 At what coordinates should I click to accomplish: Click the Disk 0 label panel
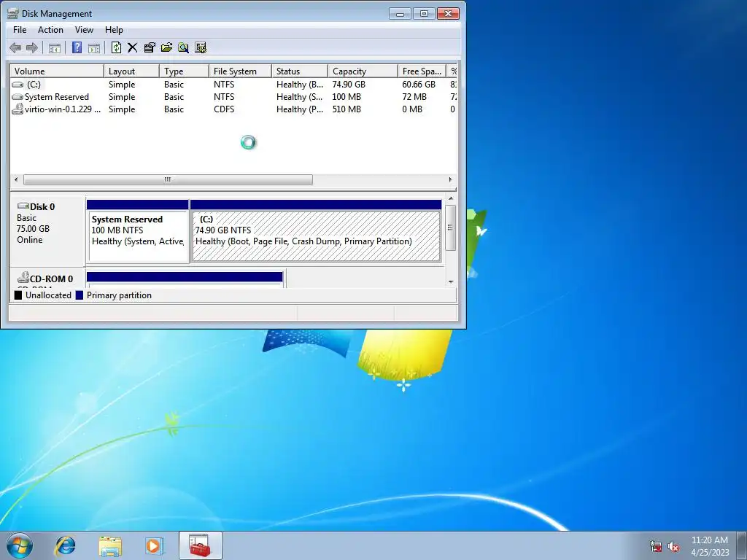47,231
